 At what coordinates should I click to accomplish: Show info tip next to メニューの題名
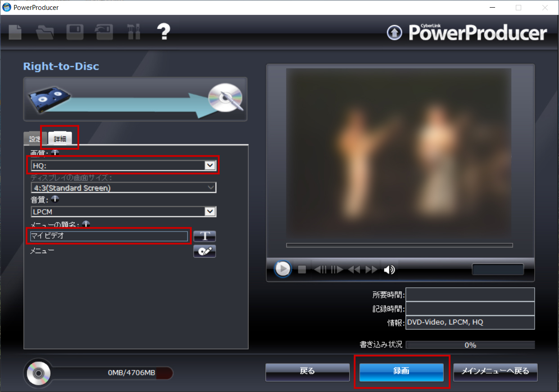pos(86,224)
